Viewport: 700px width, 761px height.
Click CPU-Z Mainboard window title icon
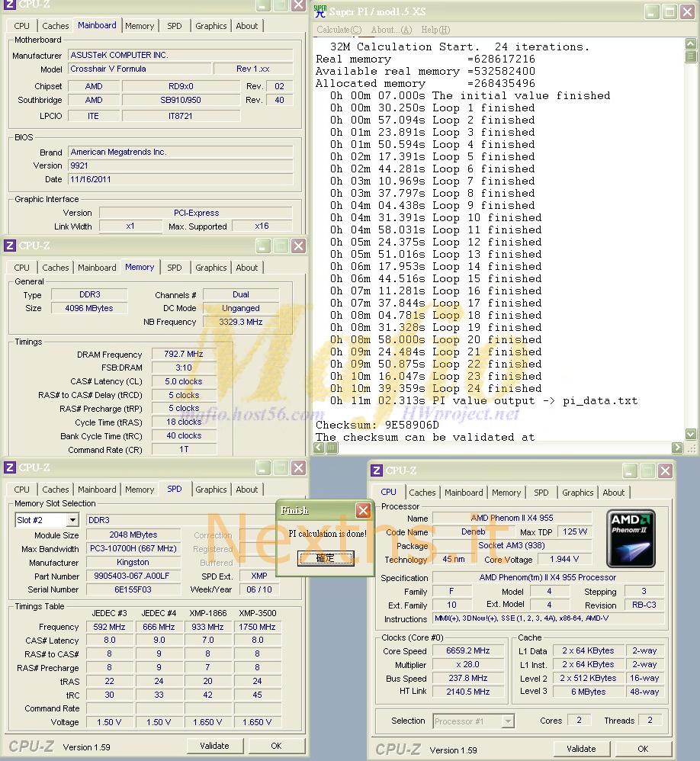click(x=10, y=5)
